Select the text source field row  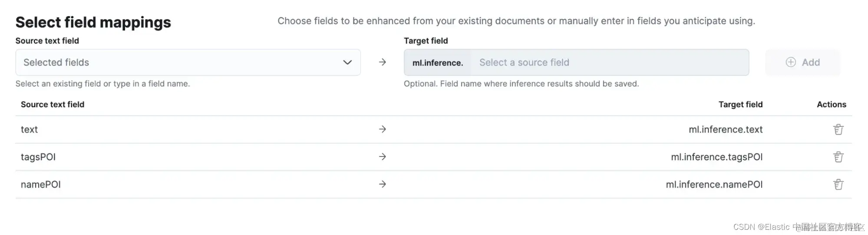tap(30, 129)
